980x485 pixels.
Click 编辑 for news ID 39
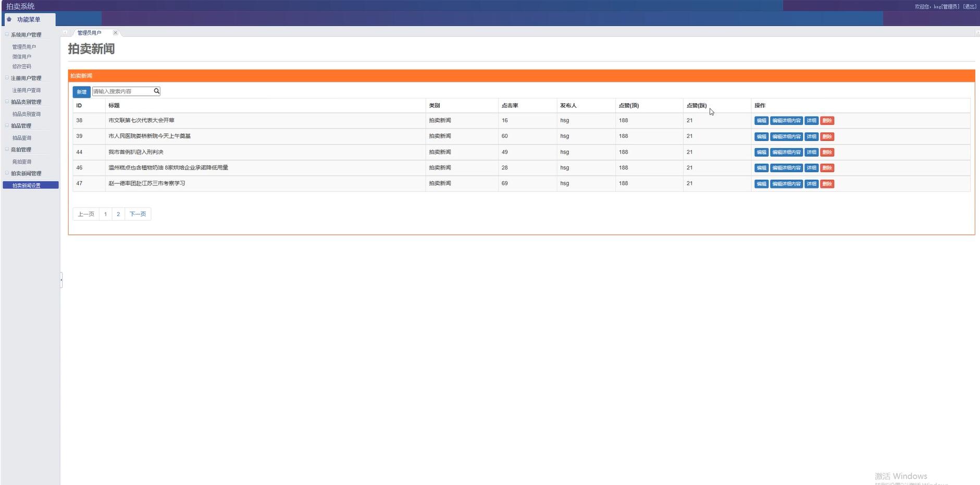coord(761,136)
